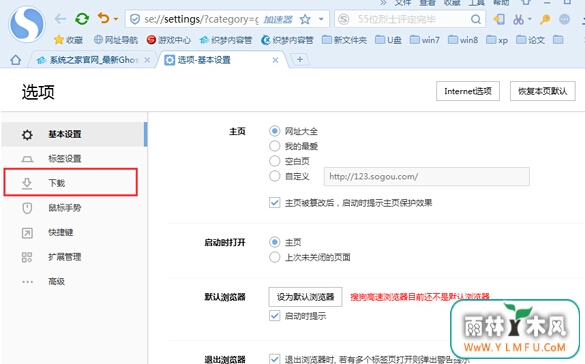The width and height of the screenshot is (585, 364).
Task: Select 鼠标手势 in the sidebar
Action: tap(74, 208)
